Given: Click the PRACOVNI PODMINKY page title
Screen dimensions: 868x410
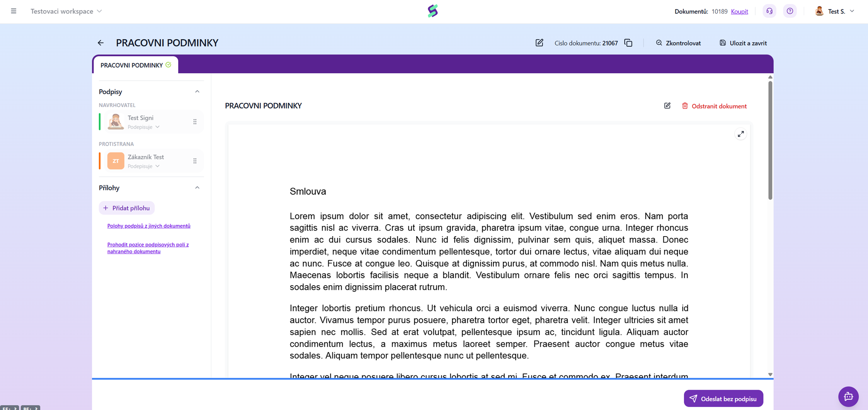Looking at the screenshot, I should coord(167,43).
